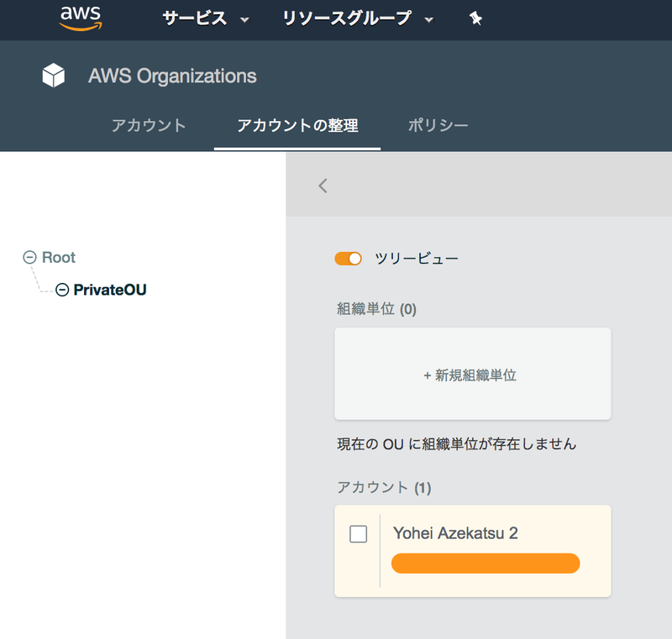Switch to the アカウントの整理 tab
Viewport: 672px width, 639px height.
297,125
